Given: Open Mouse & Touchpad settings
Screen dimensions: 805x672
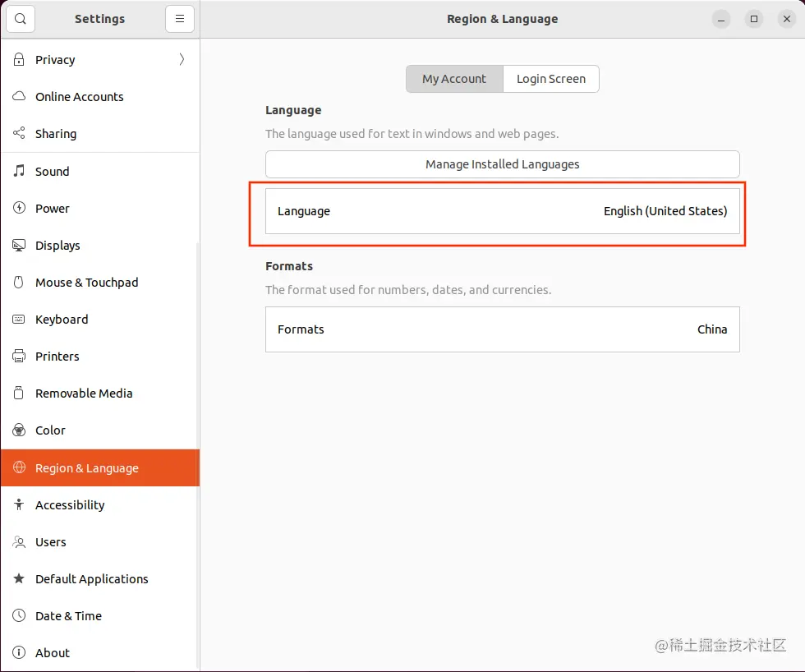Looking at the screenshot, I should click(100, 283).
